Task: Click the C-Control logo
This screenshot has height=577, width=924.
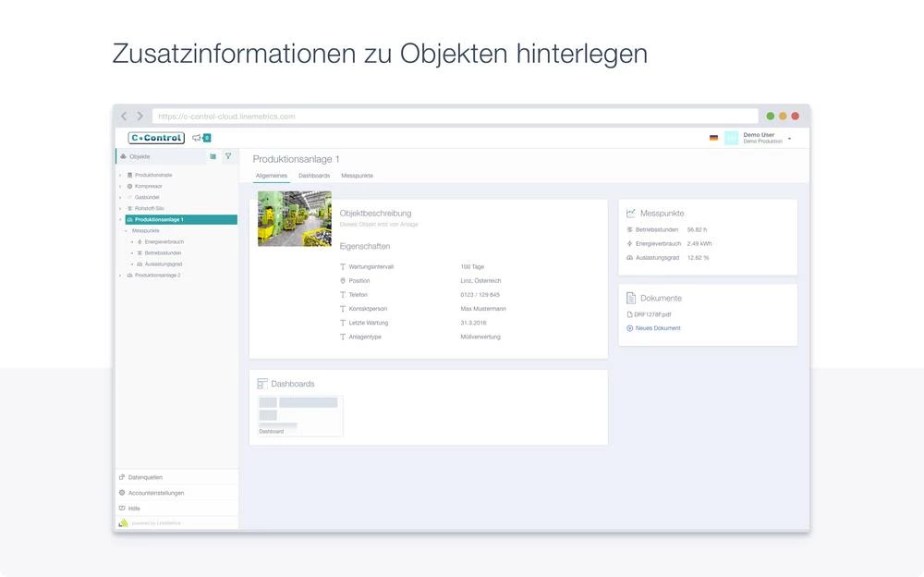Action: (x=156, y=138)
